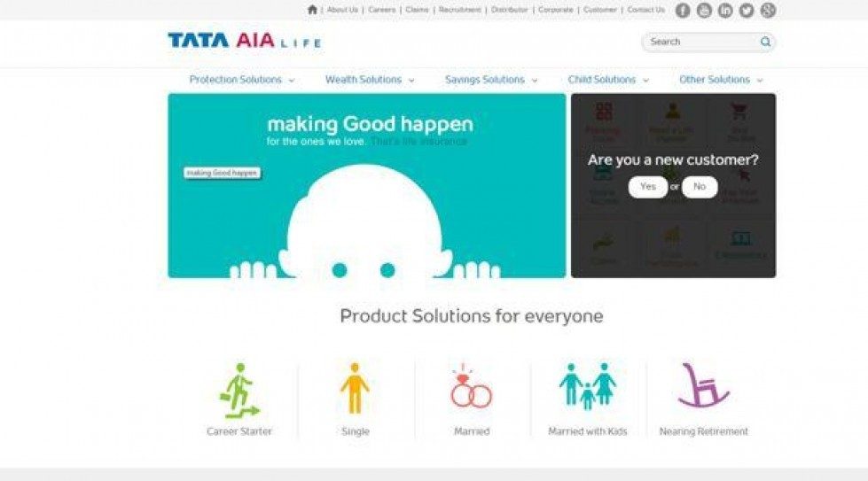The height and width of the screenshot is (481, 868).
Task: Answer No to new customer prompt
Action: [x=700, y=187]
